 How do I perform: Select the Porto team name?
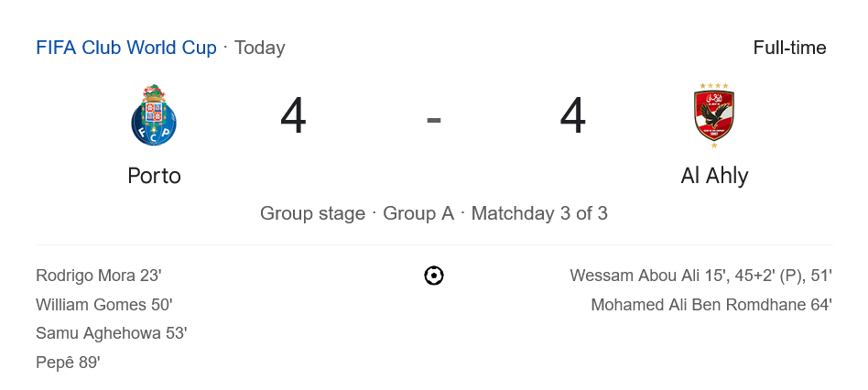tap(154, 176)
